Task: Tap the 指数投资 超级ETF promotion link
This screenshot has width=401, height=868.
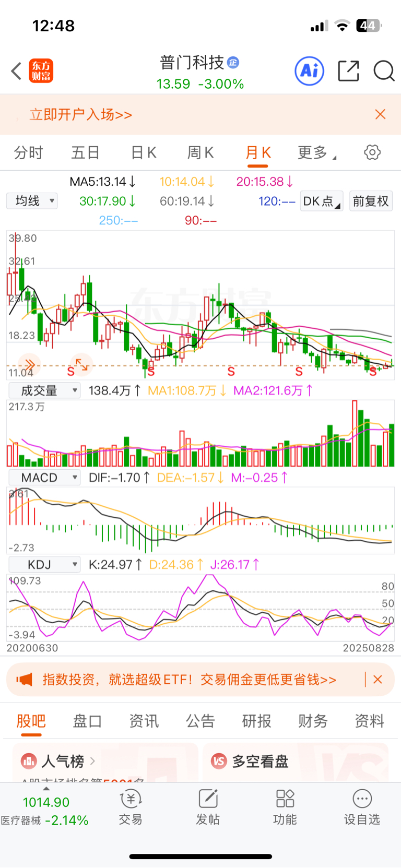Action: click(x=190, y=679)
